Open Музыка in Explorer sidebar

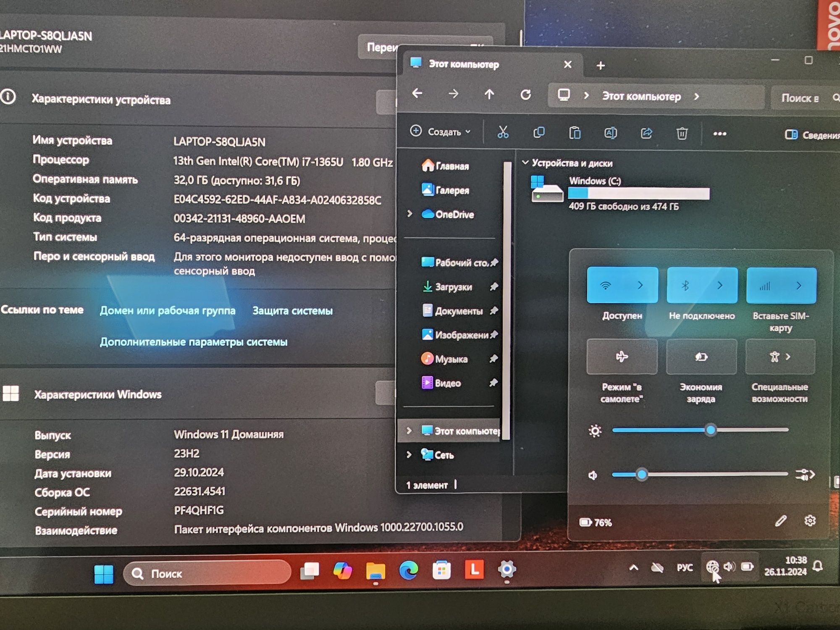point(444,359)
